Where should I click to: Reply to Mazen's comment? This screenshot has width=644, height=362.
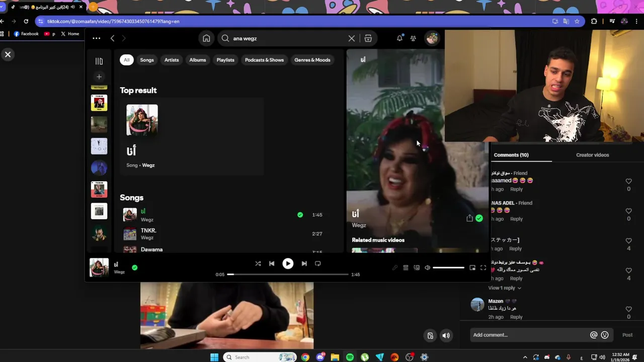coord(516,317)
